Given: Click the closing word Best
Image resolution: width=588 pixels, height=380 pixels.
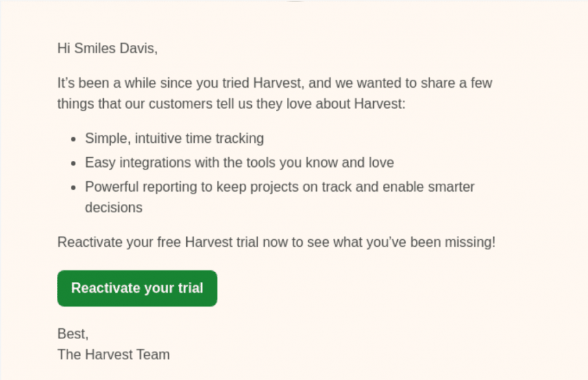Looking at the screenshot, I should (x=71, y=333).
